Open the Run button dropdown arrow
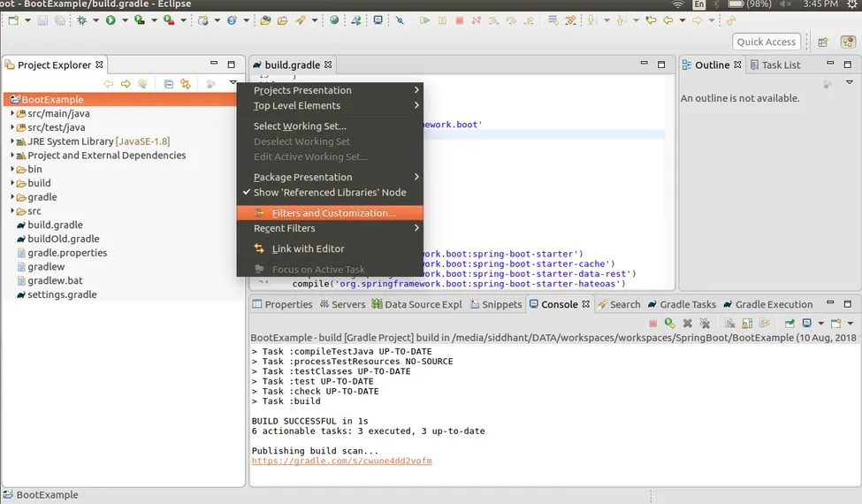862x504 pixels. (x=125, y=20)
